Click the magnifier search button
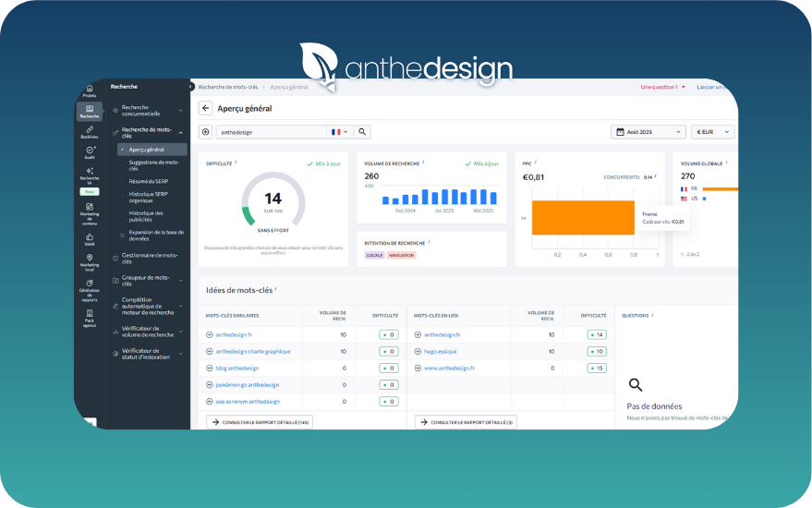 (x=362, y=132)
